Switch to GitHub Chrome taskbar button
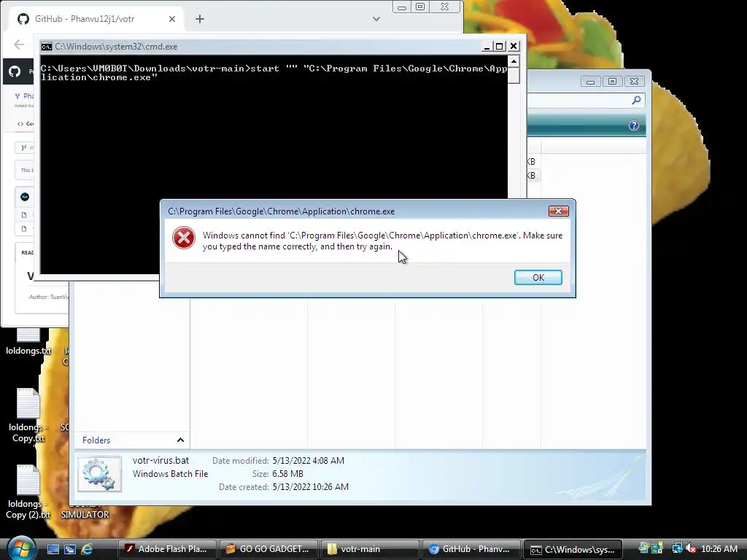This screenshot has height=560, width=747. (471, 549)
